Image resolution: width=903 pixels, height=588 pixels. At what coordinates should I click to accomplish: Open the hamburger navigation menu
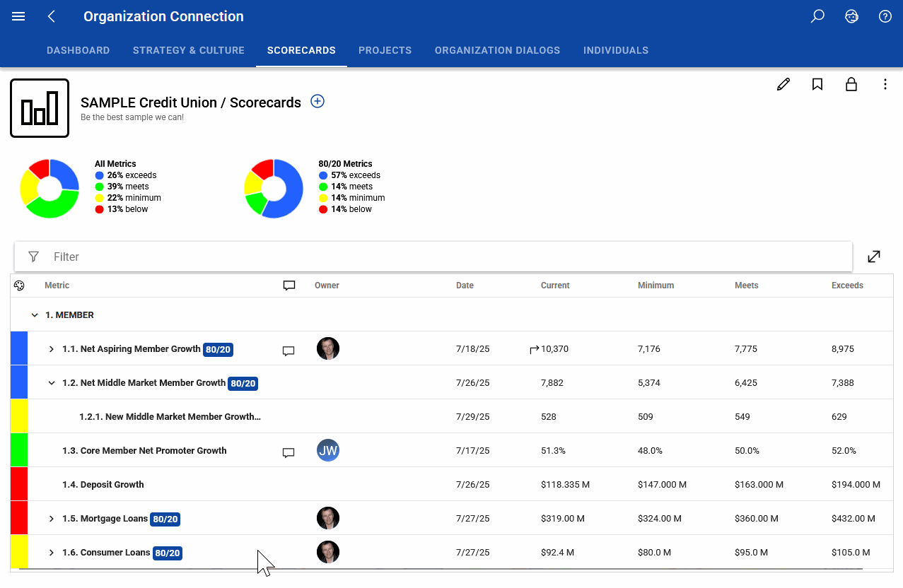click(x=18, y=16)
